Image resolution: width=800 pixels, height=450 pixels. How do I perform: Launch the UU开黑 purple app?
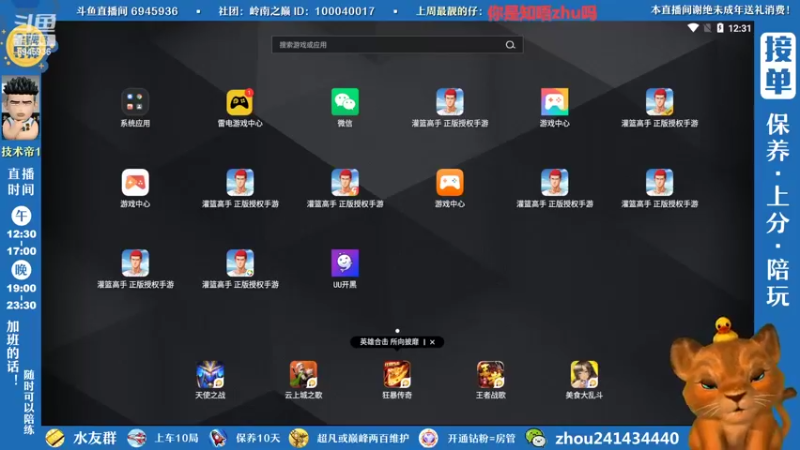[x=345, y=263]
